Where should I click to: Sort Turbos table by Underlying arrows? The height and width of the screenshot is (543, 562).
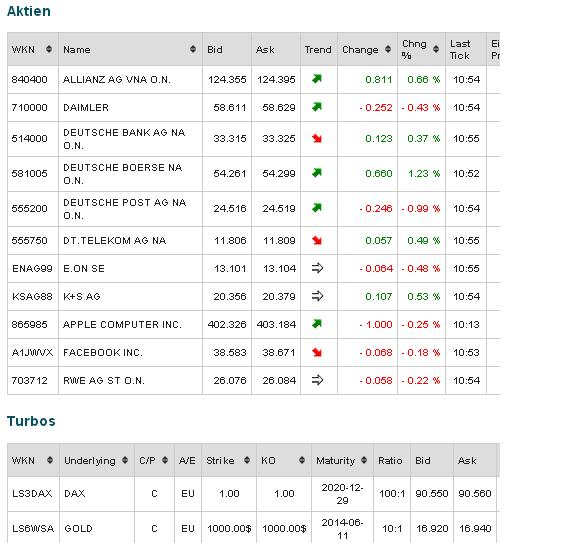[x=125, y=460]
